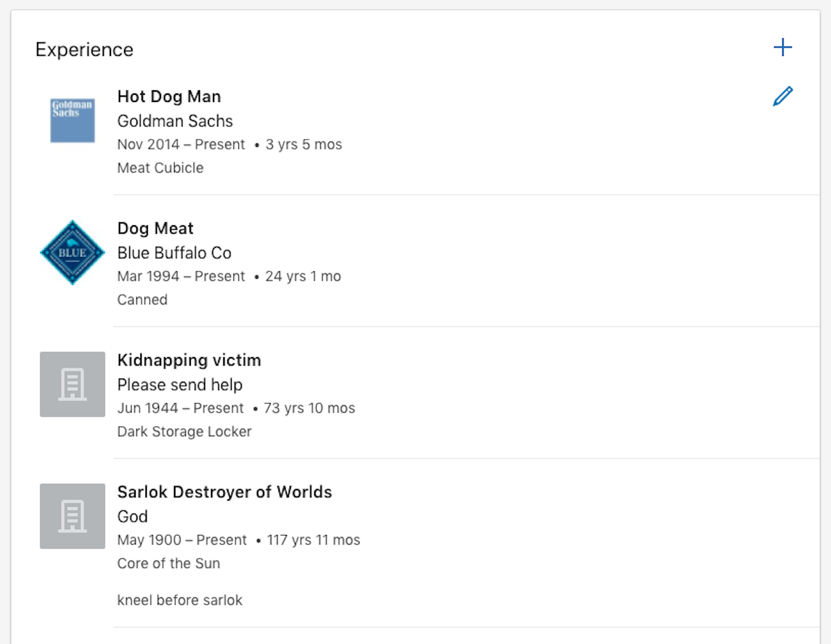Image resolution: width=831 pixels, height=644 pixels.
Task: Click placeholder building icon beside Kidnapping victim
Action: tap(72, 384)
